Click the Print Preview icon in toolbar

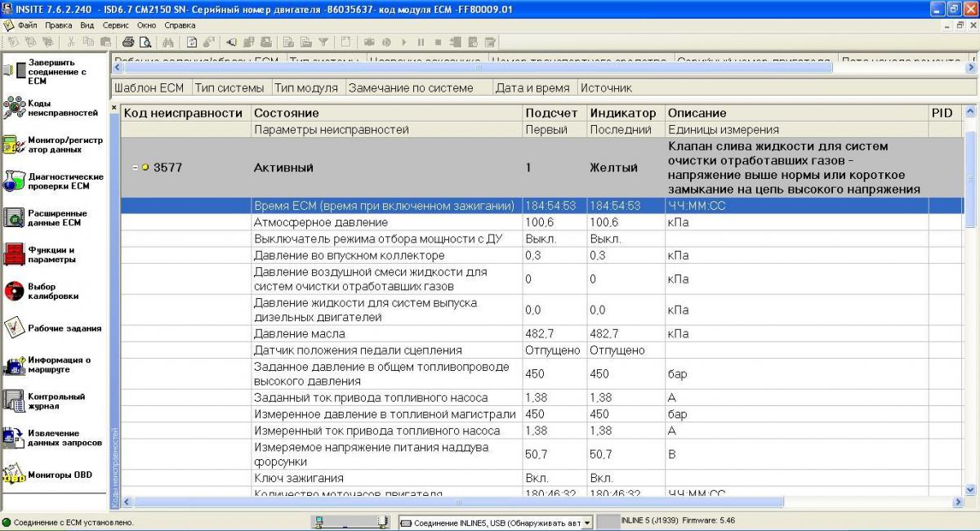click(145, 42)
